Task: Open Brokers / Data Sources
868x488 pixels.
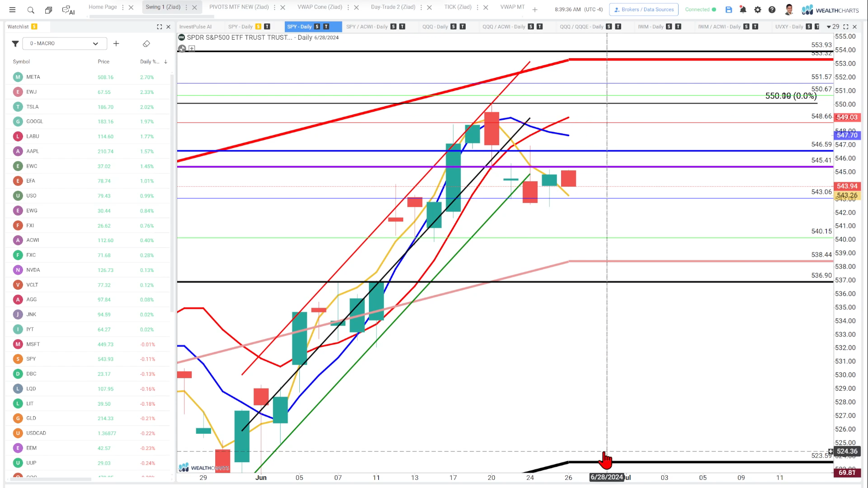Action: coord(644,9)
